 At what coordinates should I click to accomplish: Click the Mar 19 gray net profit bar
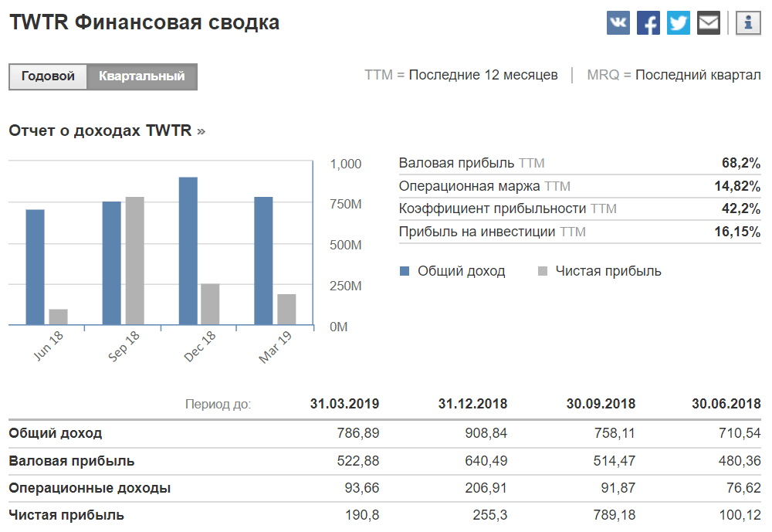coord(286,309)
